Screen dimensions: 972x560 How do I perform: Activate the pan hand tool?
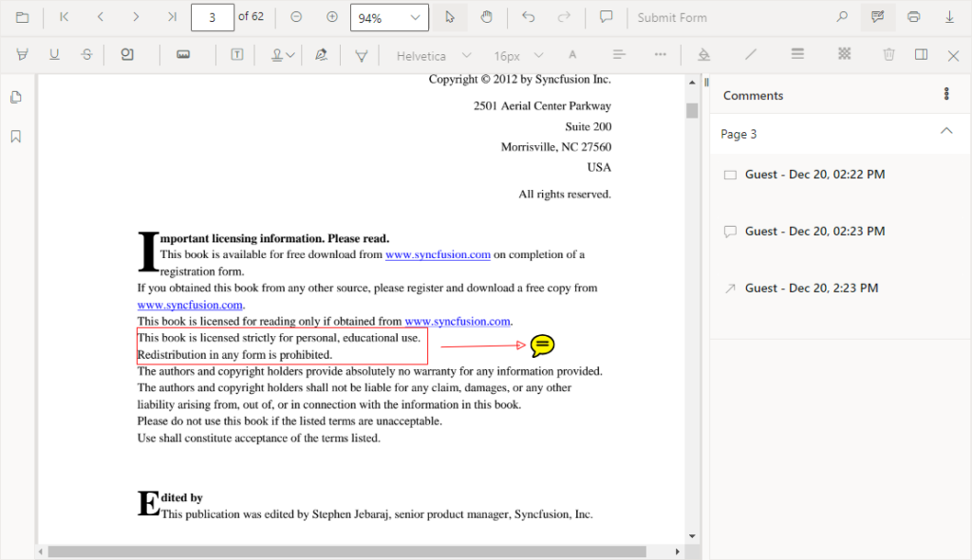click(x=487, y=17)
